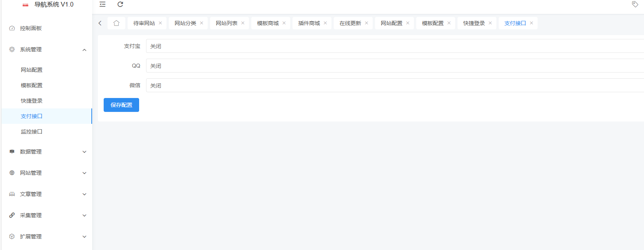Expand the 采集管理 menu chevron
This screenshot has width=644, height=250.
(x=84, y=215)
